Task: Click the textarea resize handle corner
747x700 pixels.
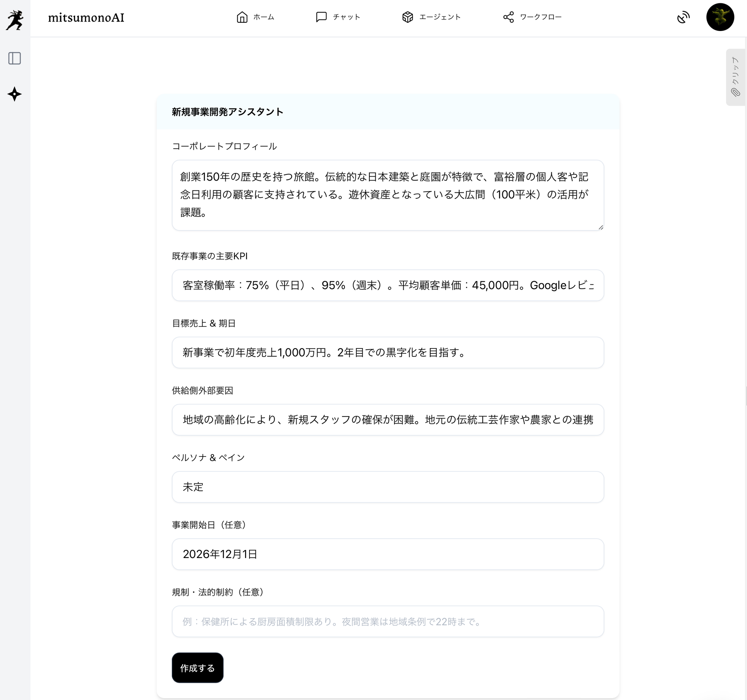Action: coord(601,227)
